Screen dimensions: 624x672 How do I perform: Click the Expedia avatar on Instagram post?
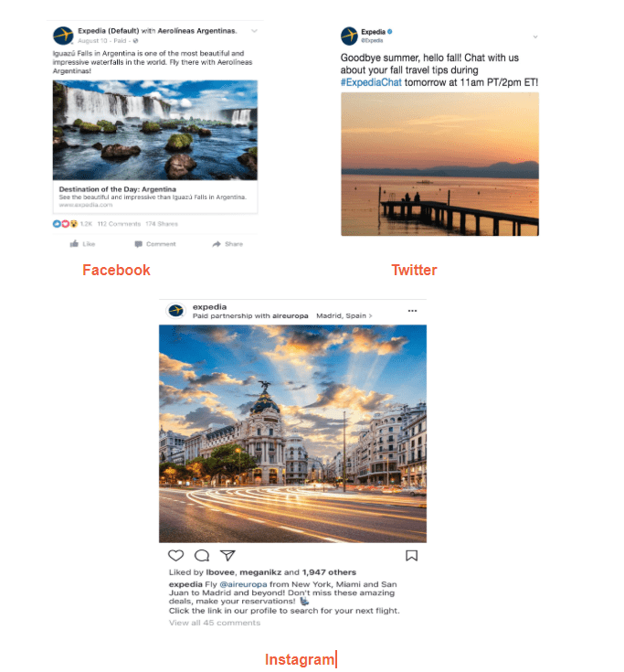175,311
